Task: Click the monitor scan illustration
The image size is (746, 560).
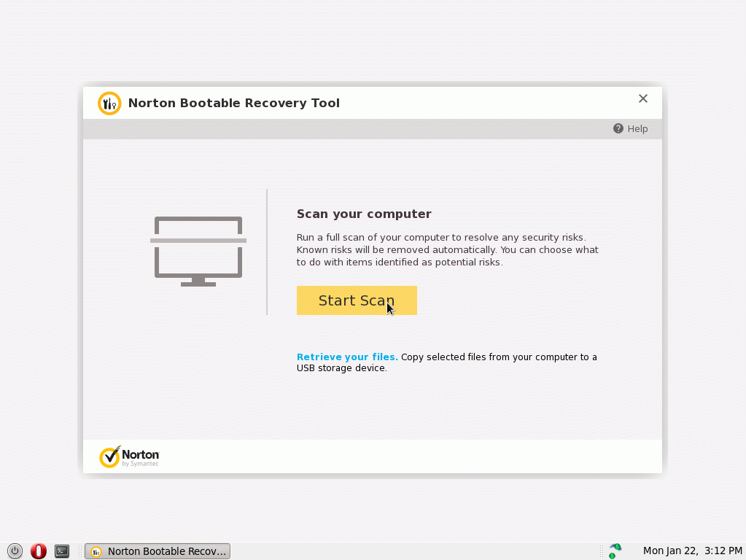Action: [x=198, y=252]
